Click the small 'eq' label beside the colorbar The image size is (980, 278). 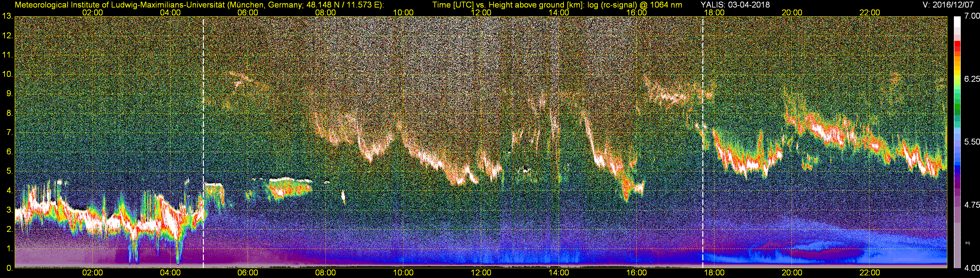pyautogui.click(x=968, y=243)
